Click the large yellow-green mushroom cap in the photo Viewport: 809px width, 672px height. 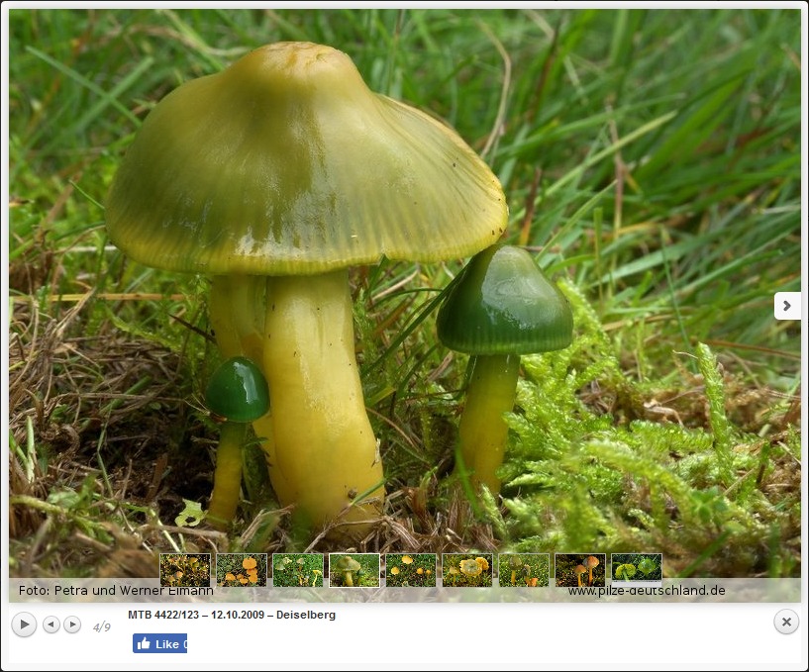pos(297,158)
